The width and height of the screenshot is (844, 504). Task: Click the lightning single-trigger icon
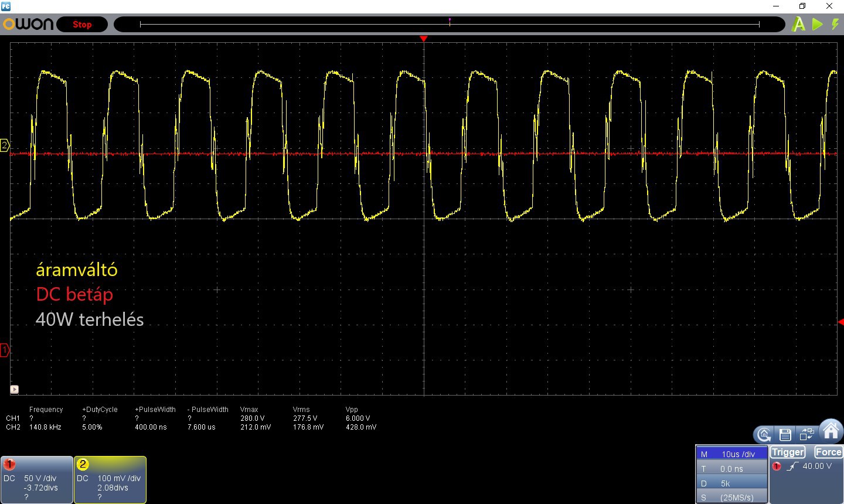835,25
